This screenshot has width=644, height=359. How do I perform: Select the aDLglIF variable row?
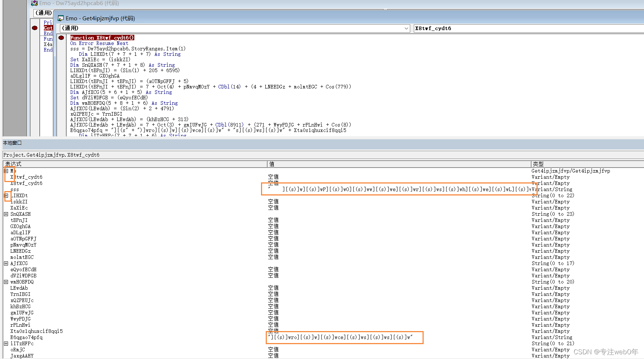coord(323,232)
